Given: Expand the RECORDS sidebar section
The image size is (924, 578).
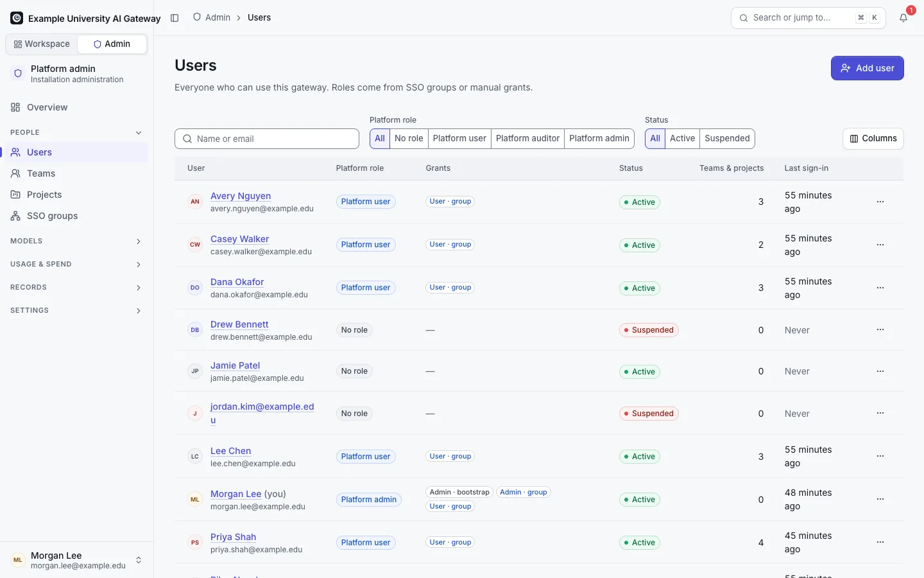Looking at the screenshot, I should [x=76, y=287].
